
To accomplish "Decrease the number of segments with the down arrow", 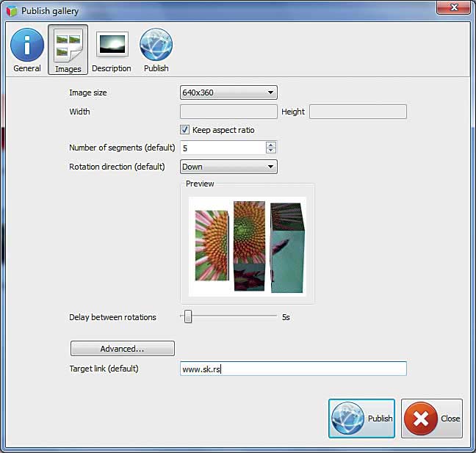I will [x=271, y=151].
